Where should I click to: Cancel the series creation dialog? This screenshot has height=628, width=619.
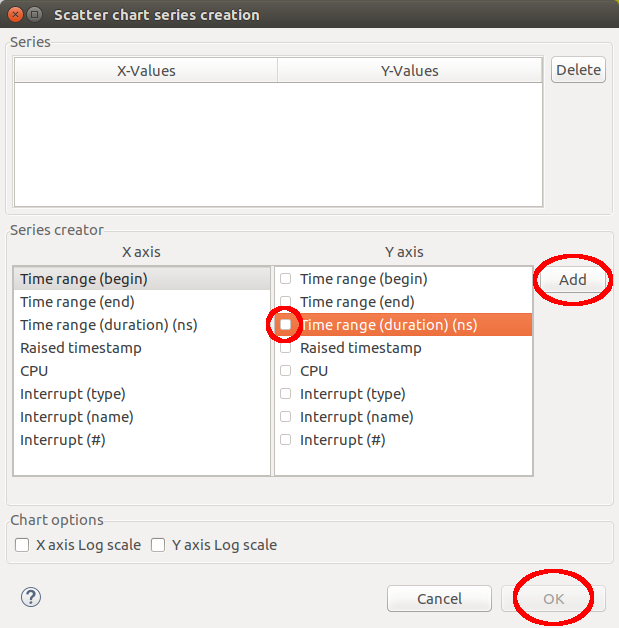(x=439, y=598)
